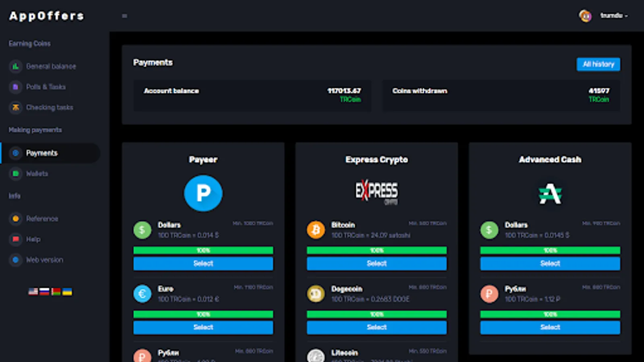Click the Bitcoin orange coin icon
644x362 pixels.
click(x=316, y=230)
